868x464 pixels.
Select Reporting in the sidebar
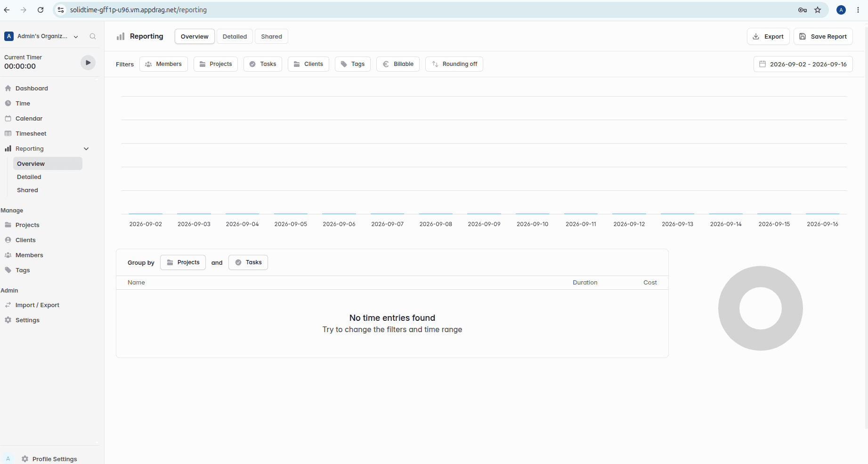[x=29, y=148]
